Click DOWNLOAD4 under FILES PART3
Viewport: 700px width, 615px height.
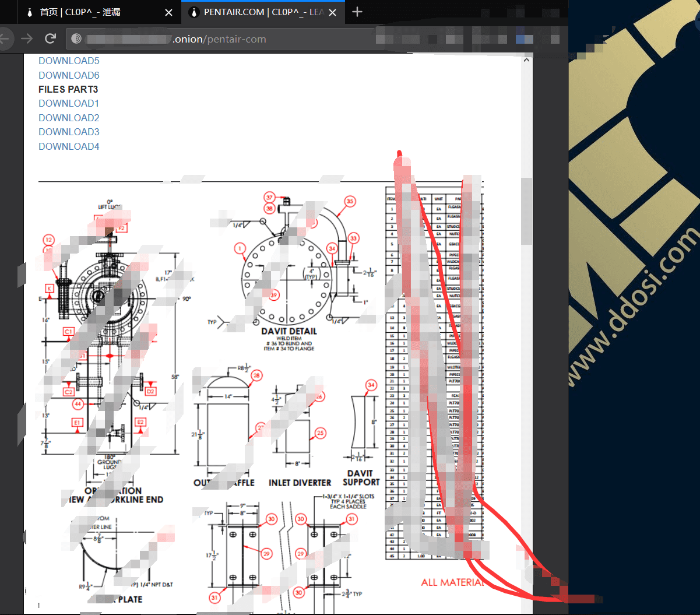pyautogui.click(x=69, y=146)
